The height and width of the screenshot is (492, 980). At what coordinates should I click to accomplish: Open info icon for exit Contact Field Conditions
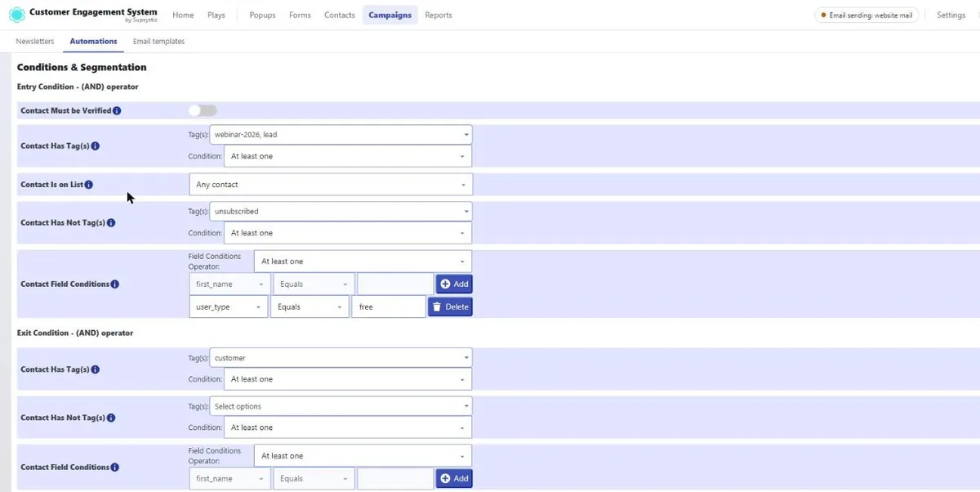tap(114, 467)
